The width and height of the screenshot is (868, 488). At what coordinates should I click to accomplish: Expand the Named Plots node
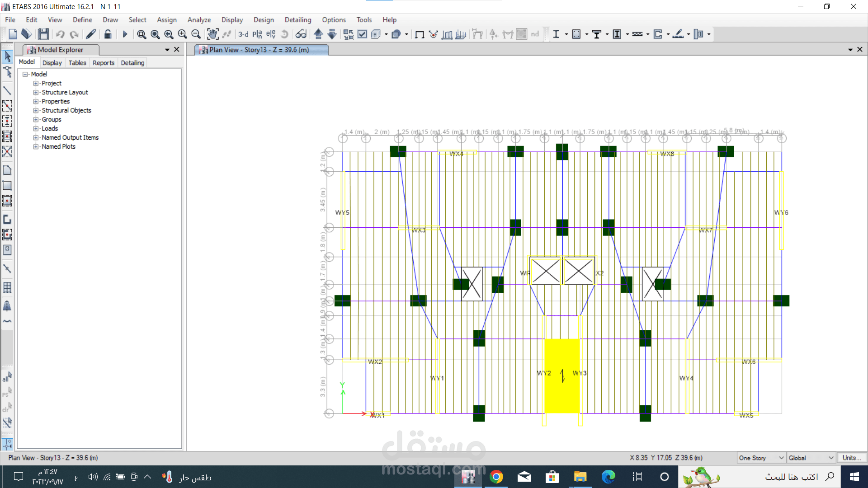pos(36,146)
